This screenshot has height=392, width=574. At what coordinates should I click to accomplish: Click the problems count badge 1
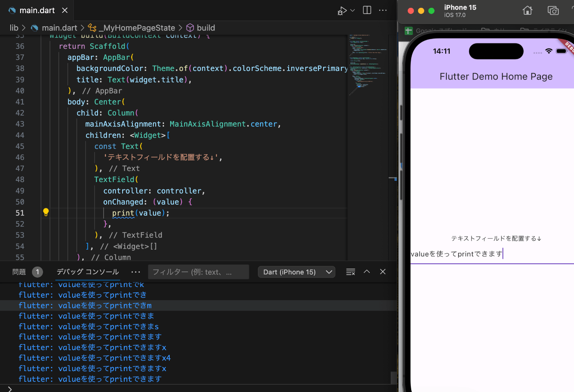pos(37,272)
